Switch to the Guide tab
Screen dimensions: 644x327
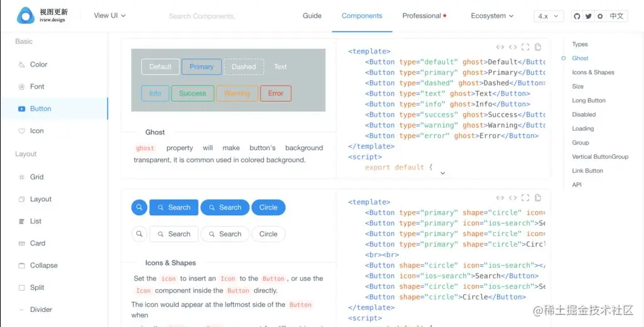pyautogui.click(x=312, y=16)
